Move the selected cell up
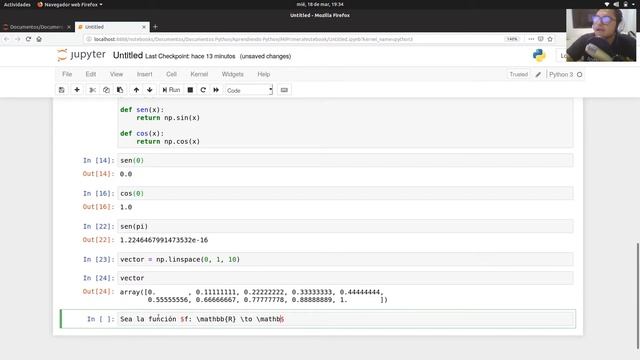The height and width of the screenshot is (360, 640). pos(136,90)
